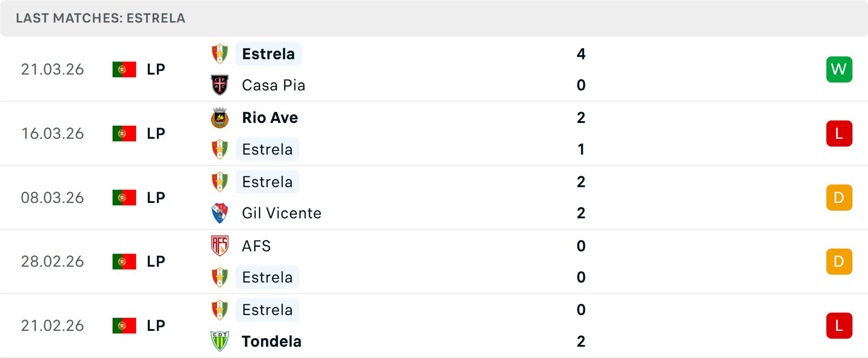Click the AFS team name
The image size is (868, 358).
click(256, 246)
